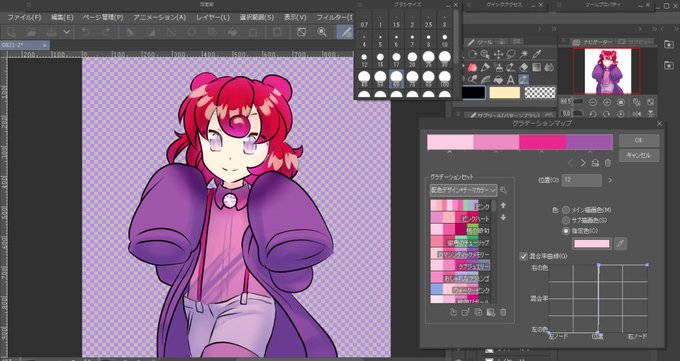Image resolution: width=680 pixels, height=361 pixels.
Task: Click キャンセル in the gradient map dialog
Action: point(639,155)
